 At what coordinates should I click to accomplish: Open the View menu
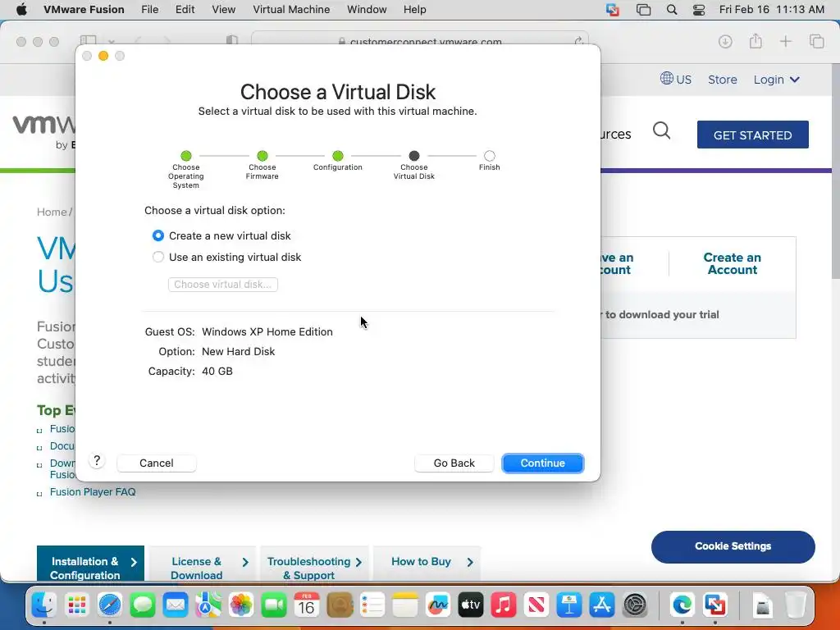(223, 10)
